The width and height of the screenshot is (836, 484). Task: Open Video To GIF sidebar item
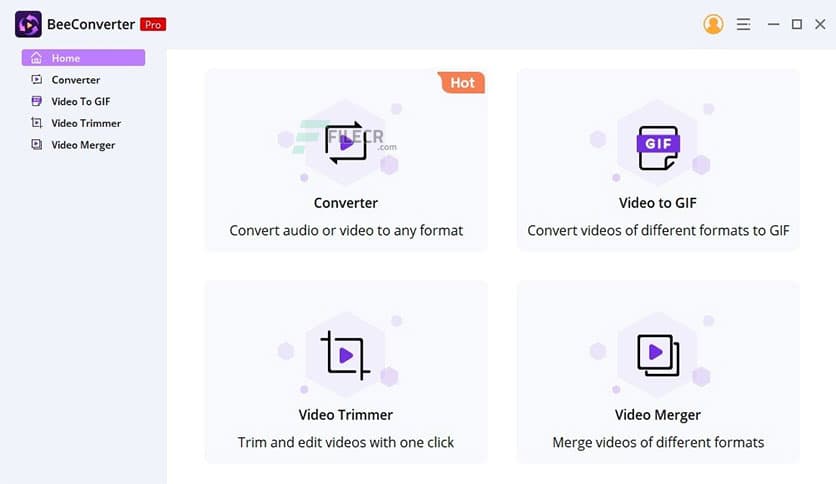(83, 101)
